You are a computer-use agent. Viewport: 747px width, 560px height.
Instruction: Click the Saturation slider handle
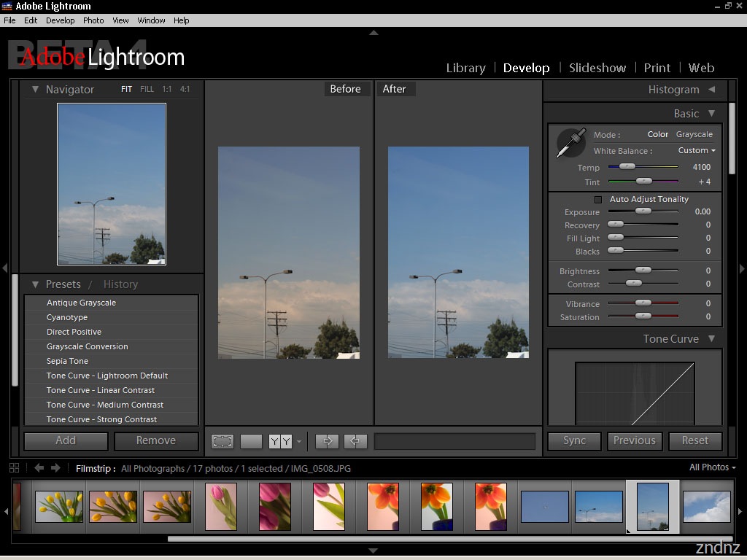pyautogui.click(x=643, y=316)
